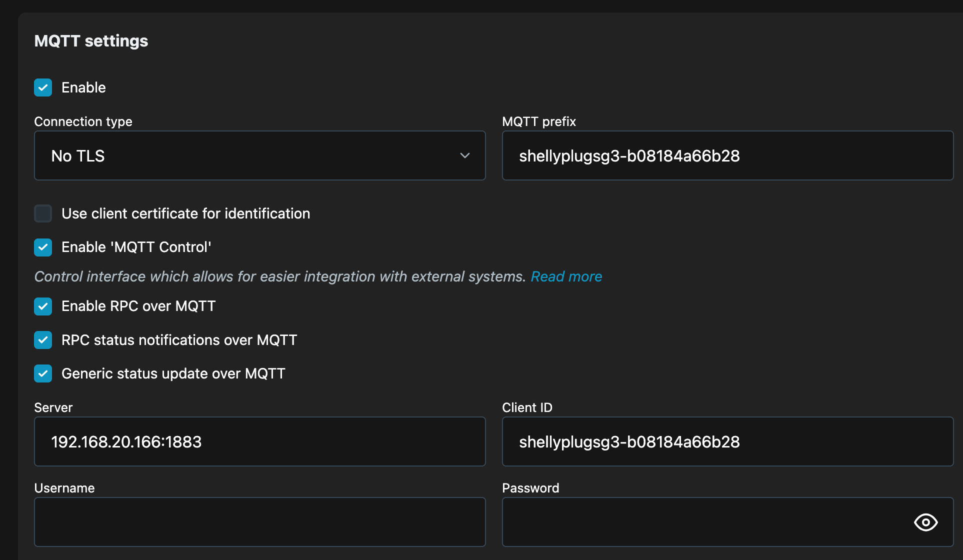Screen dimensions: 963x560
Task: Open the Read more link
Action: (566, 276)
